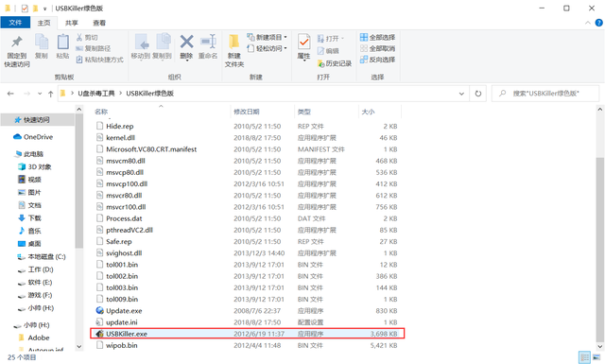Sort by the Name column header
The width and height of the screenshot is (605, 364).
tap(101, 112)
